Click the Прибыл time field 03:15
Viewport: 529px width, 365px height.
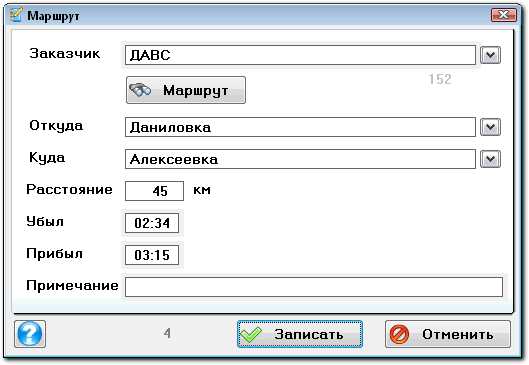152,255
